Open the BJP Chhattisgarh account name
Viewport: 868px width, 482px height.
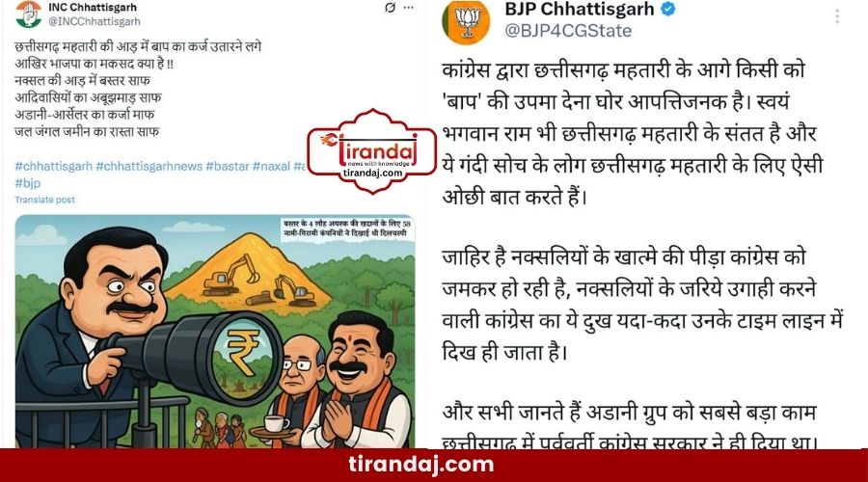click(580, 10)
